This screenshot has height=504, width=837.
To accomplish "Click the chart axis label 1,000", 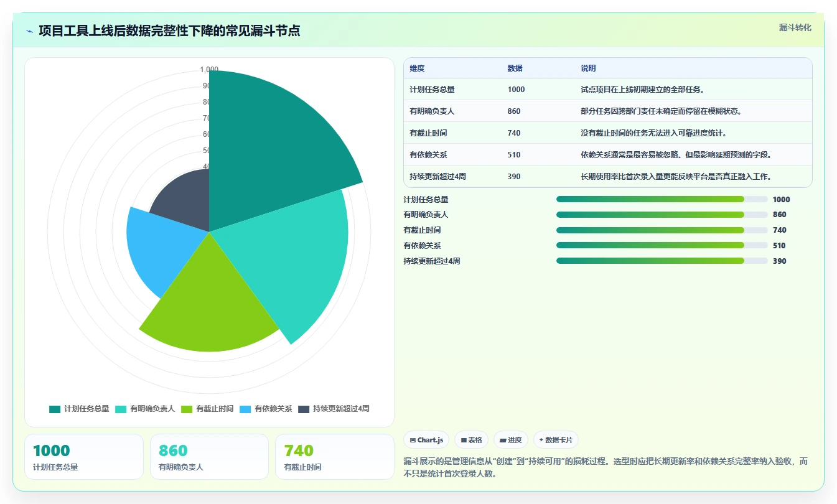I will click(x=209, y=70).
